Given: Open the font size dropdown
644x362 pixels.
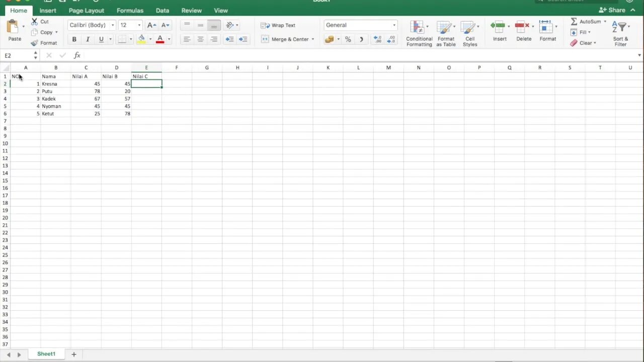Looking at the screenshot, I should pos(139,25).
